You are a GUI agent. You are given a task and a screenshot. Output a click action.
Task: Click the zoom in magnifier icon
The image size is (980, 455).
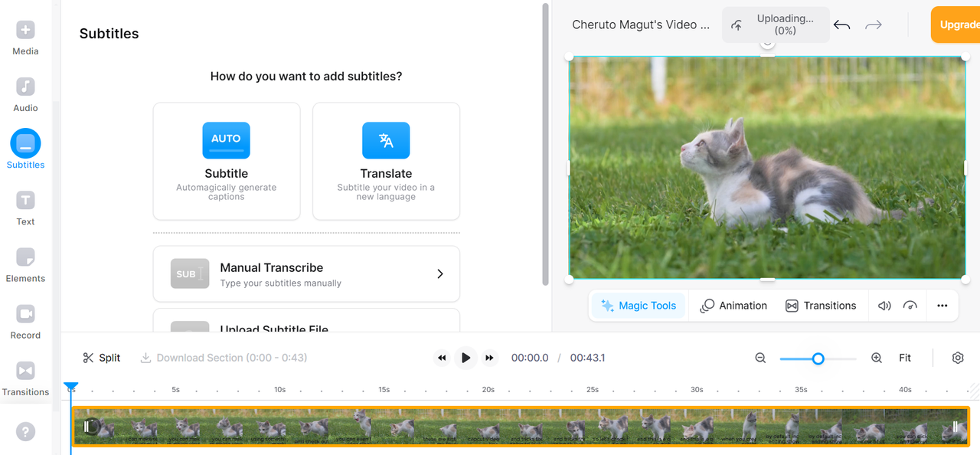click(877, 358)
